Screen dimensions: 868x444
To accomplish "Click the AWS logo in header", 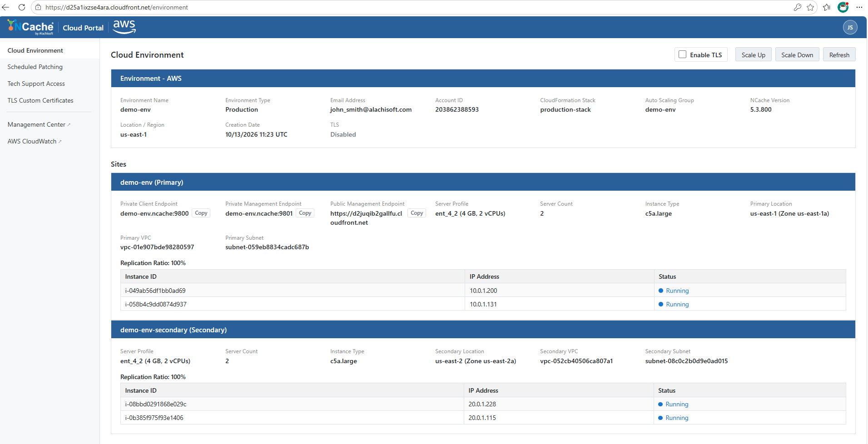I will (x=124, y=27).
